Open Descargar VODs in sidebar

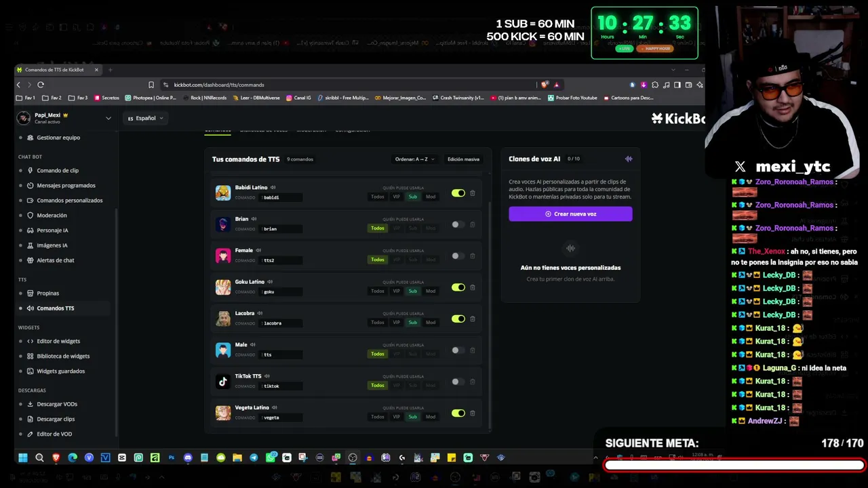pyautogui.click(x=57, y=404)
